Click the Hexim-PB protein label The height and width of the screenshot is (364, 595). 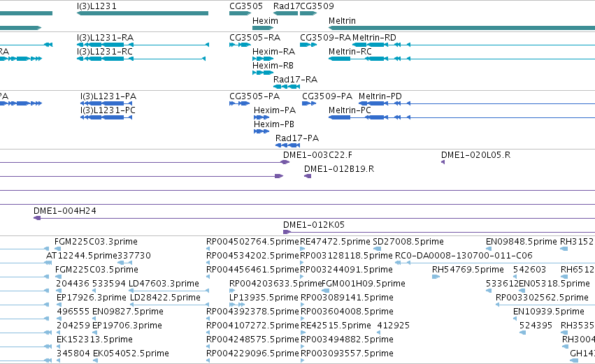coord(274,124)
